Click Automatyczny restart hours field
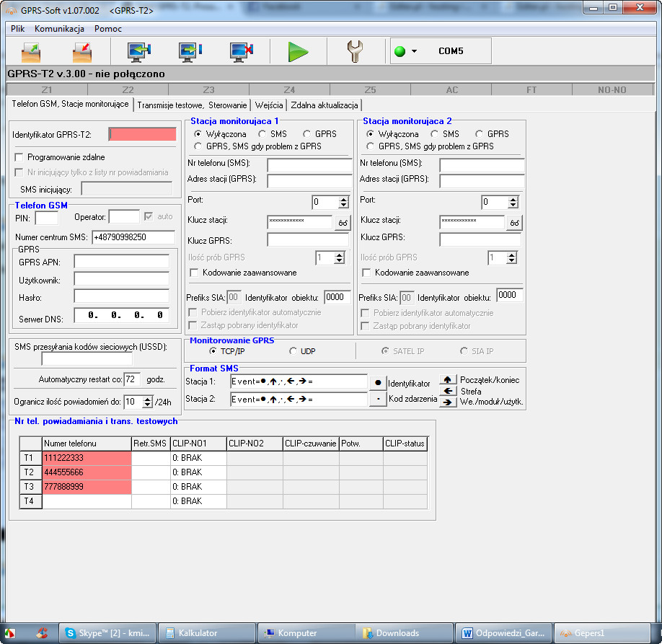Viewport: 662px width, 644px height. click(132, 379)
